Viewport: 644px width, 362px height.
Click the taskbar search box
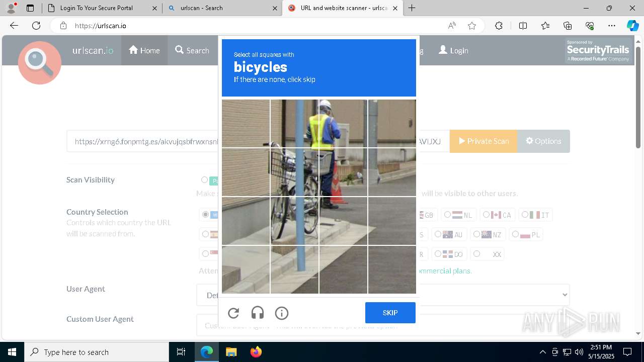pos(97,352)
